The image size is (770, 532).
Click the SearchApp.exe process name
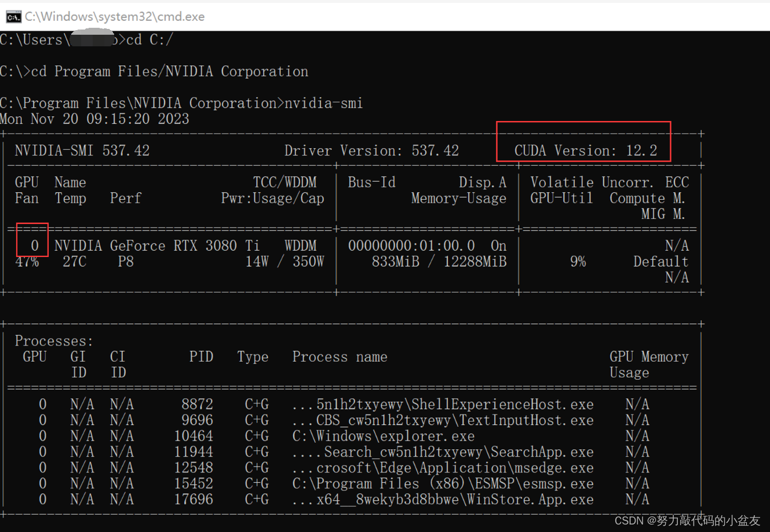443,452
